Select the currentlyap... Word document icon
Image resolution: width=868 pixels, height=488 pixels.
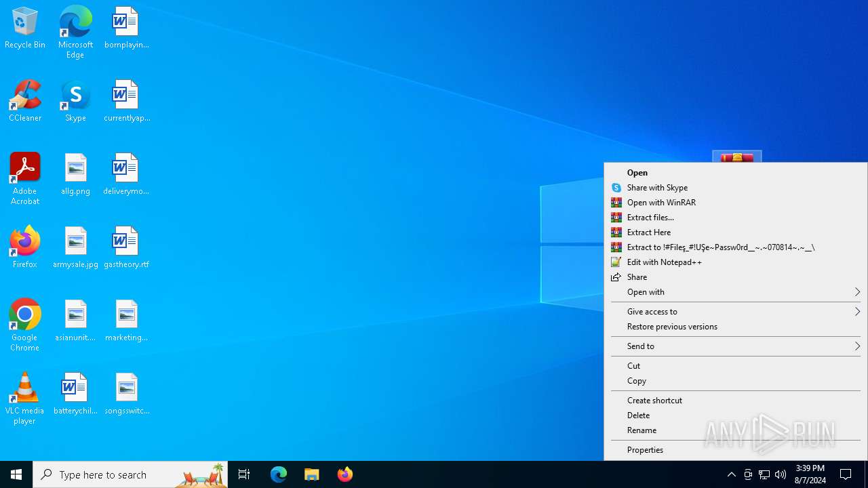[126, 101]
